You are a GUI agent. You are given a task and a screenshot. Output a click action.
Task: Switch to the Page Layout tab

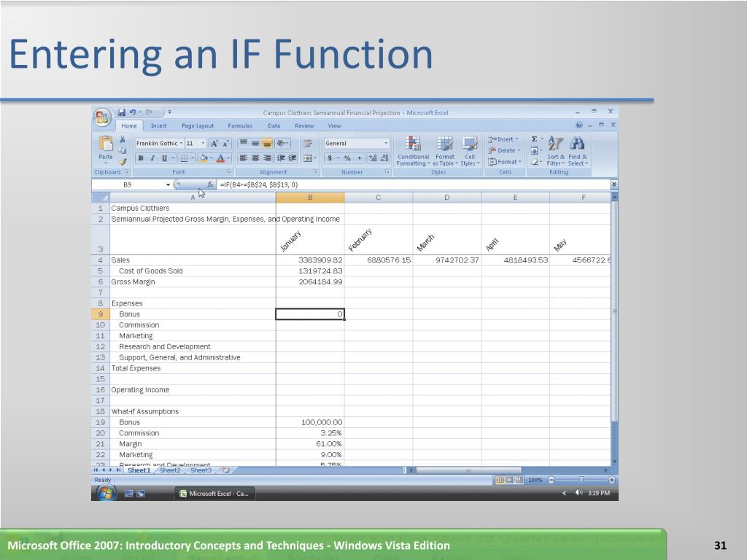click(198, 125)
